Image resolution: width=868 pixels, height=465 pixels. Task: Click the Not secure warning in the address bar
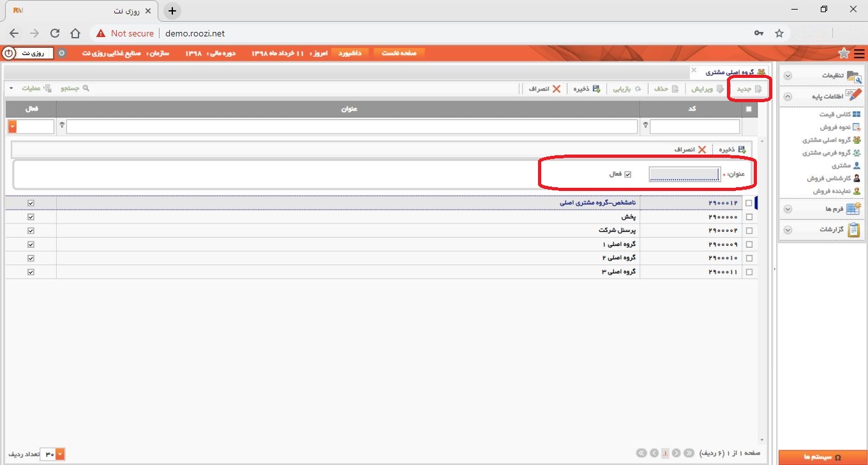pyautogui.click(x=125, y=33)
